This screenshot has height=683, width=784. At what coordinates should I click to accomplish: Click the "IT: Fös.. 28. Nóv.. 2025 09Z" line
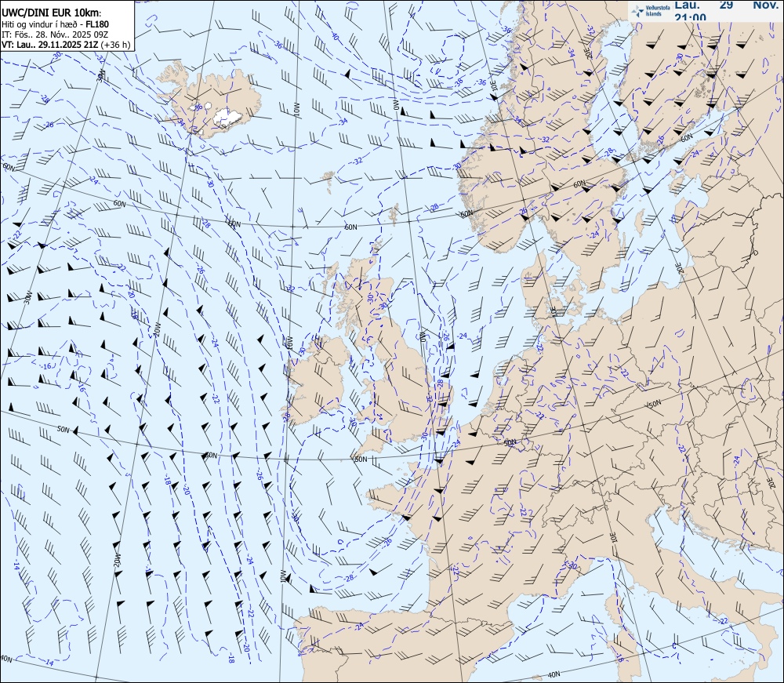point(55,35)
